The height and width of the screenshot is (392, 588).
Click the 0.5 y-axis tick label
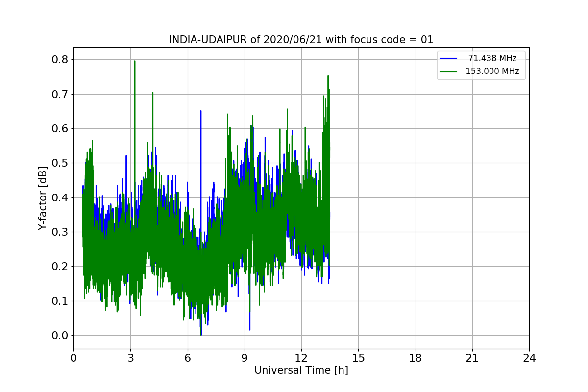point(60,163)
